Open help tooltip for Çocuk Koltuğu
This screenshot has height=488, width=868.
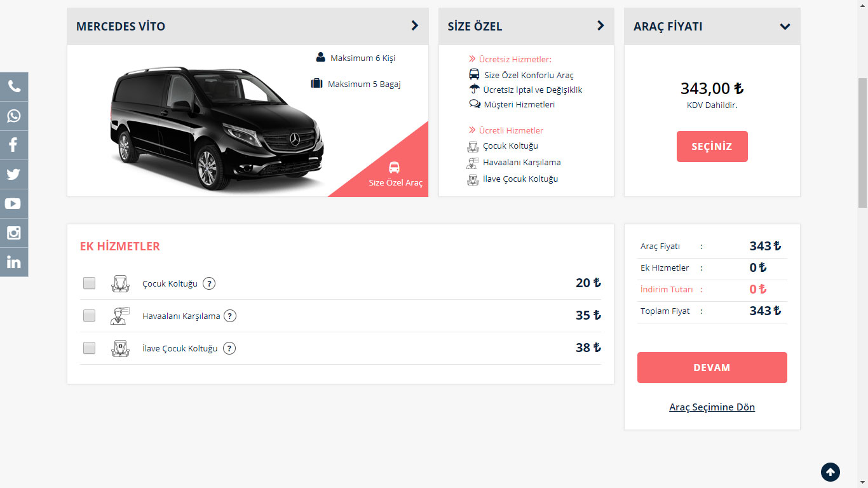point(209,283)
